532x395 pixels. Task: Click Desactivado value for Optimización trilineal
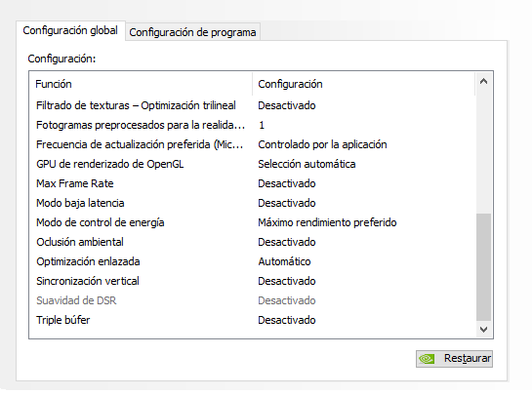[287, 105]
